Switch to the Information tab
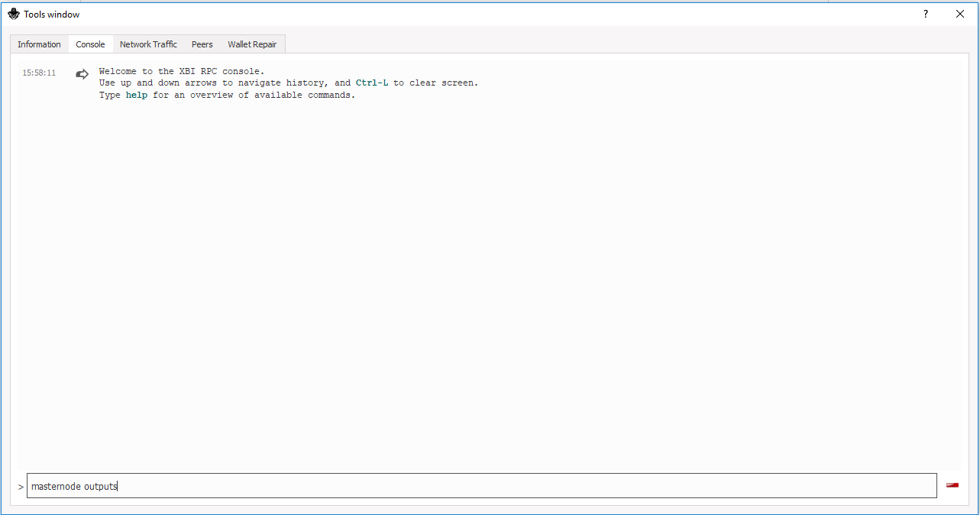 pos(39,44)
